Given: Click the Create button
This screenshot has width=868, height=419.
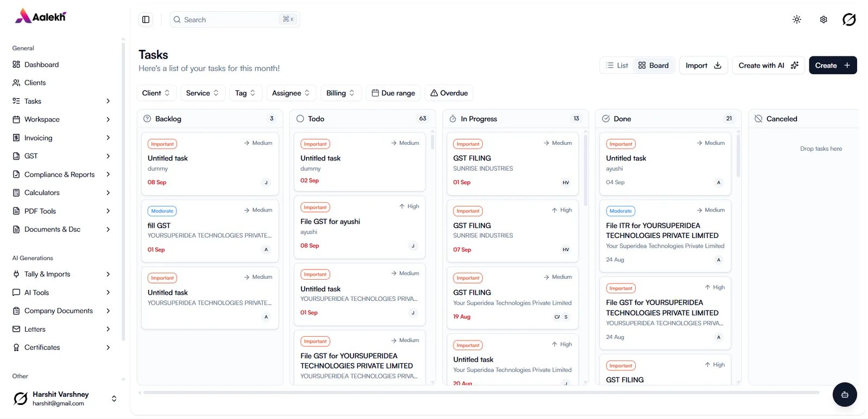Looking at the screenshot, I should (x=833, y=66).
